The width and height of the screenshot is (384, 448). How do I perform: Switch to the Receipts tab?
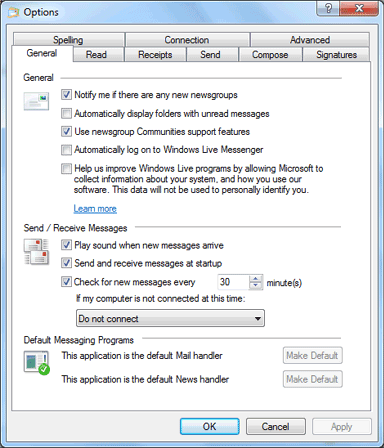pos(155,54)
